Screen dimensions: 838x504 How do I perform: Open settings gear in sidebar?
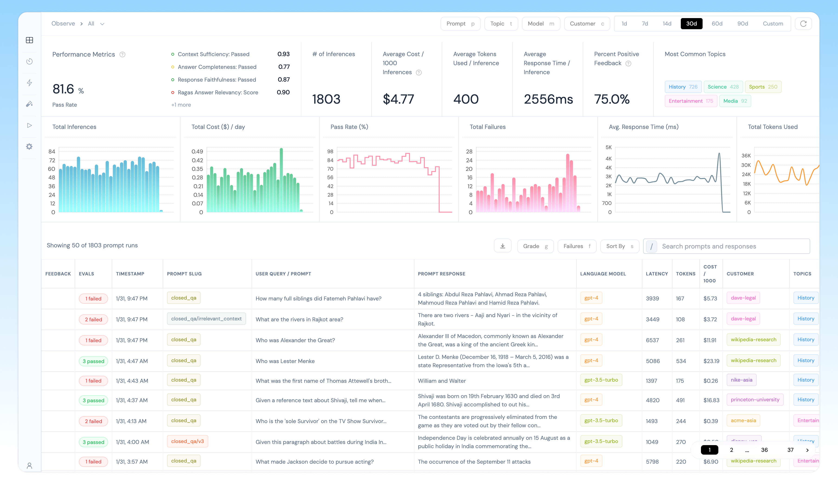(x=29, y=146)
